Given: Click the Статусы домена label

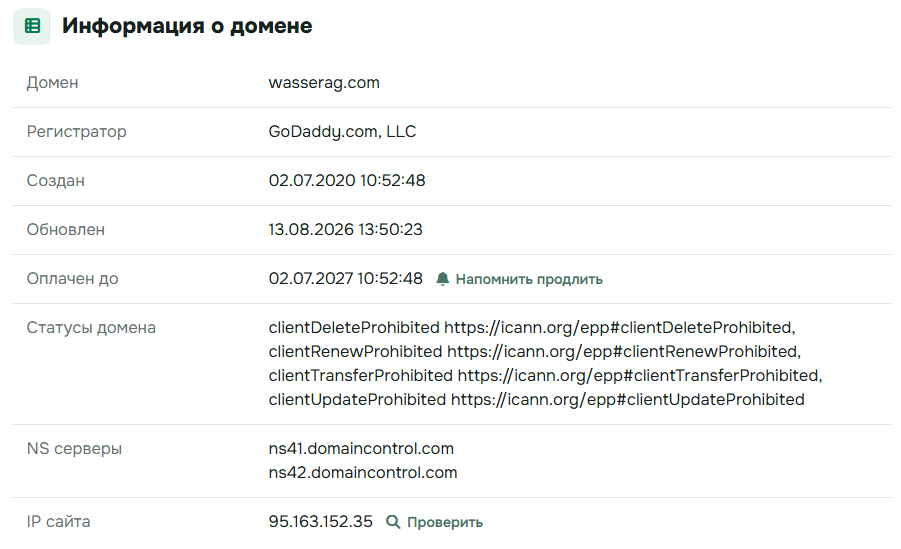Looking at the screenshot, I should tap(91, 328).
